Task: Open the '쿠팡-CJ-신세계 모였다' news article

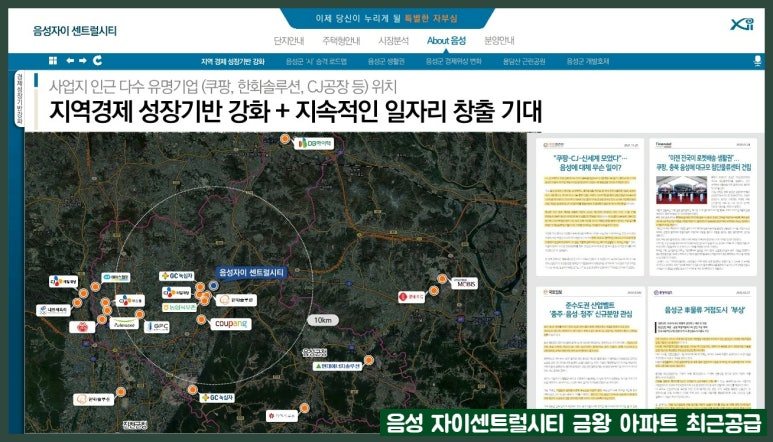Action: 590,207
